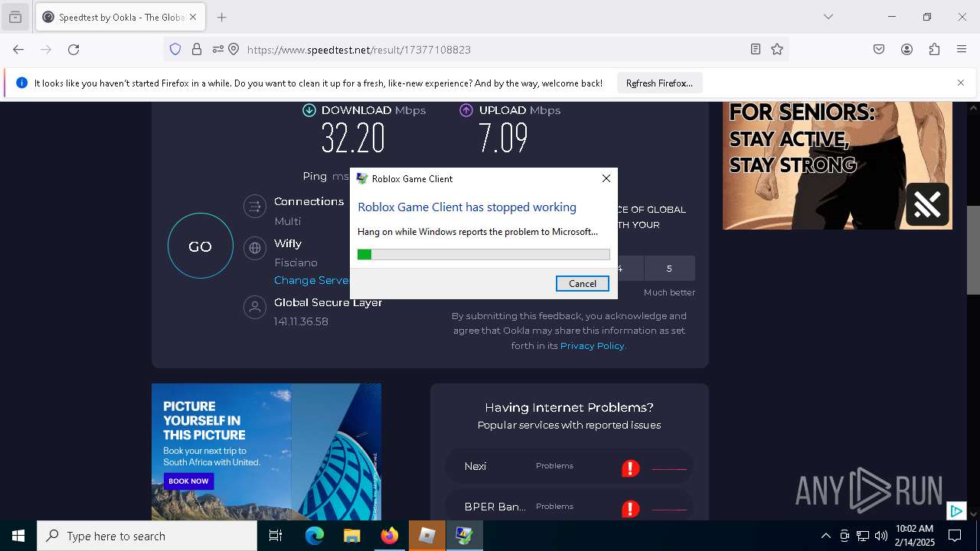Click the download arrow icon
Screen dimensions: 980x551
click(x=309, y=110)
